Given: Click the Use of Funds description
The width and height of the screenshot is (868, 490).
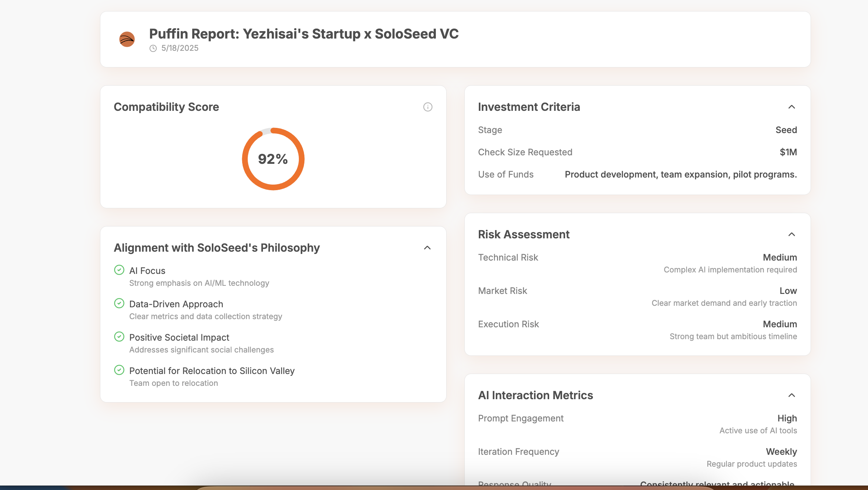Looking at the screenshot, I should pyautogui.click(x=681, y=175).
